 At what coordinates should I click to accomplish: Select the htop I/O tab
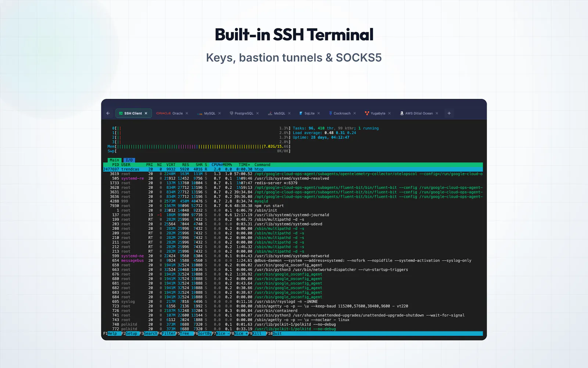[x=129, y=160]
